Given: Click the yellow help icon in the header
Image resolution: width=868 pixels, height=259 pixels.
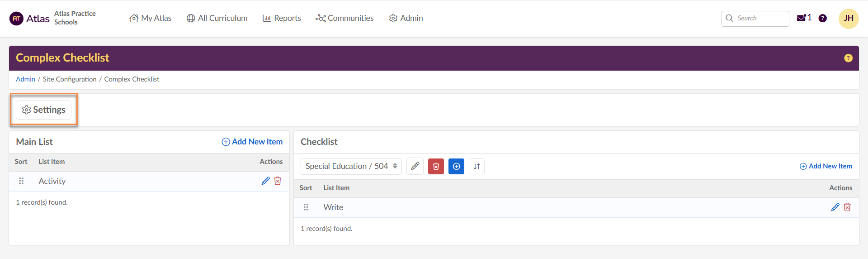Looking at the screenshot, I should 848,58.
